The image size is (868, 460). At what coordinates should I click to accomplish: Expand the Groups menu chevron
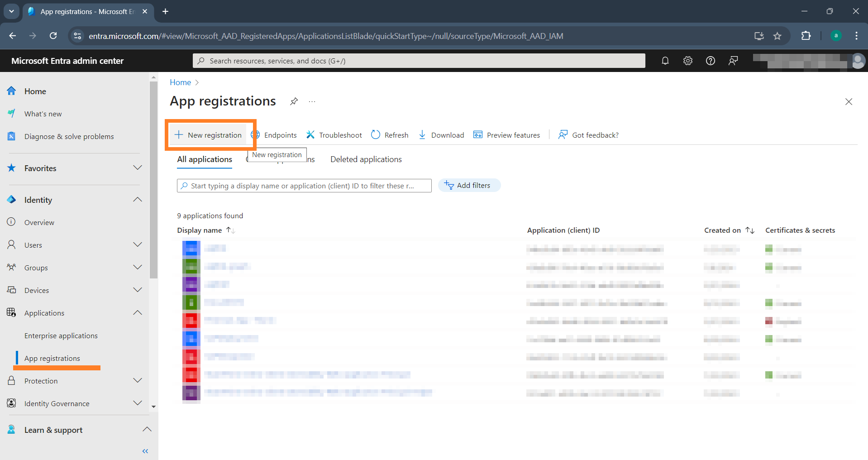[x=138, y=268]
